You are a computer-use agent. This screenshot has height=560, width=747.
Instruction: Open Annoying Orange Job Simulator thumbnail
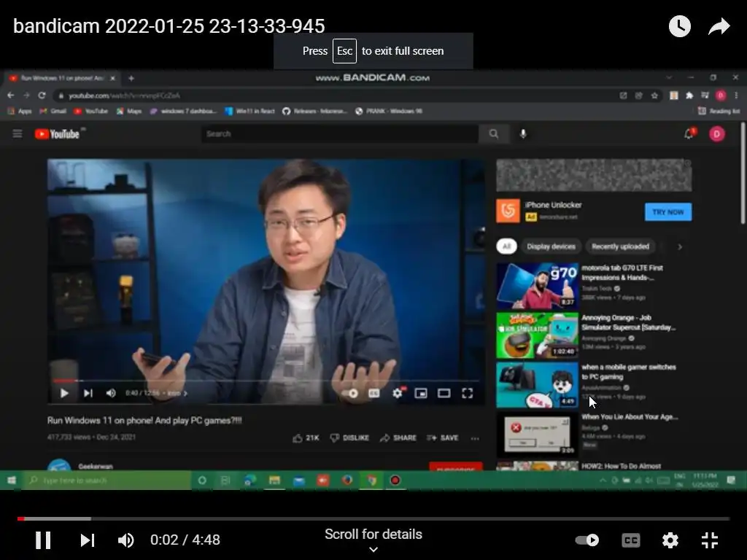(537, 335)
